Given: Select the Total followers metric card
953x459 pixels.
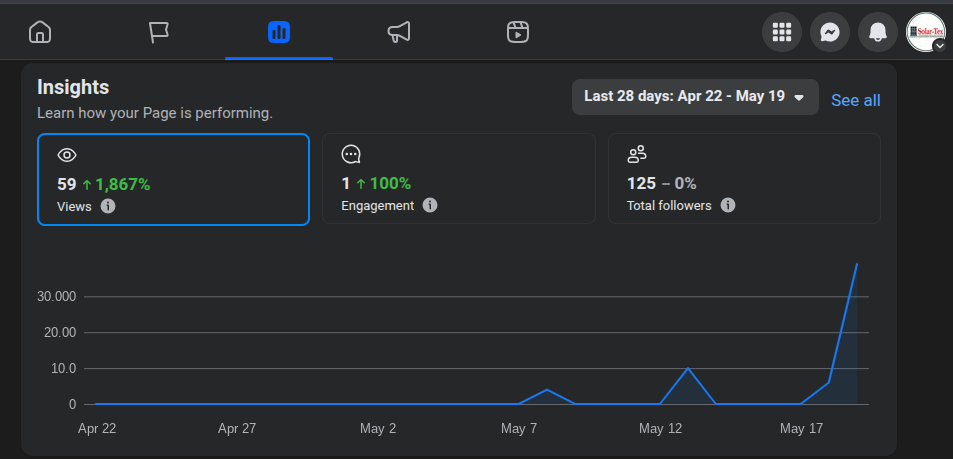Looking at the screenshot, I should pos(745,179).
